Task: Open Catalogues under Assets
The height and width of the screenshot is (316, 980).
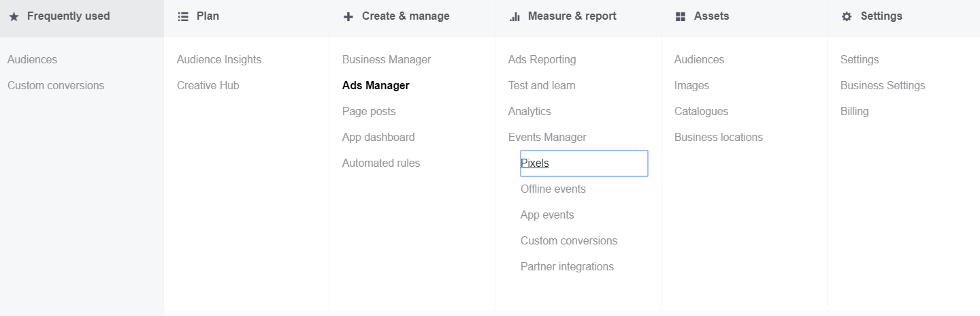Action: click(x=701, y=112)
